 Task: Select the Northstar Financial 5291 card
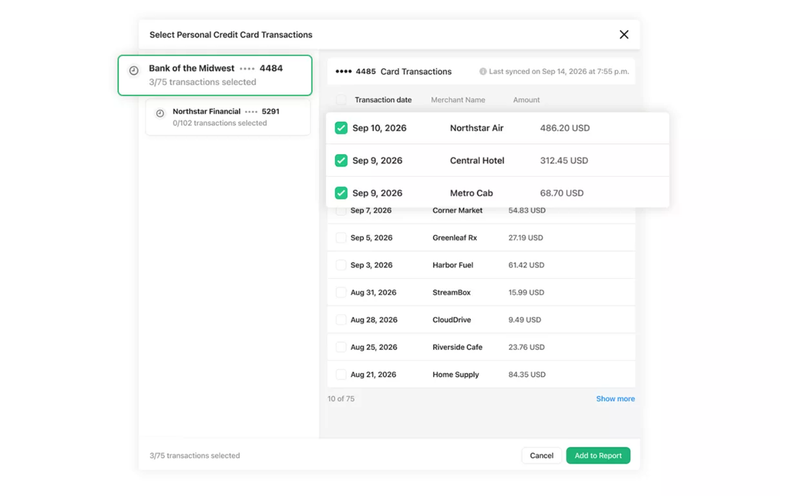pos(228,117)
